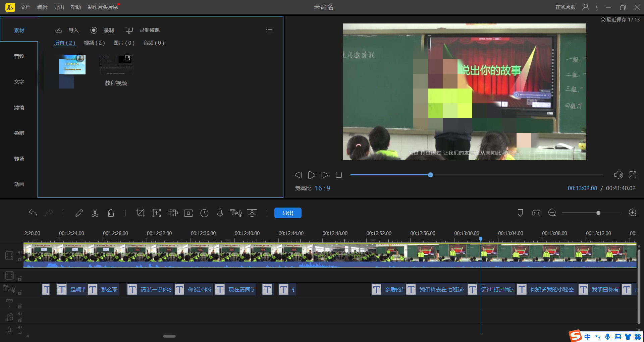Switch to the 滤镜 sidebar tab
644x342 pixels.
coord(19,107)
